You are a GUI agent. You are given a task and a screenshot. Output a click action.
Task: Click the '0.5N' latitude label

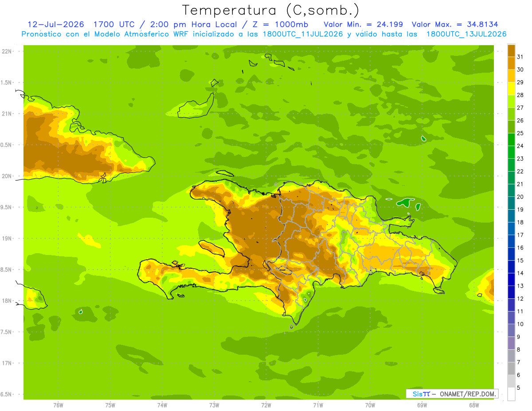pyautogui.click(x=7, y=145)
